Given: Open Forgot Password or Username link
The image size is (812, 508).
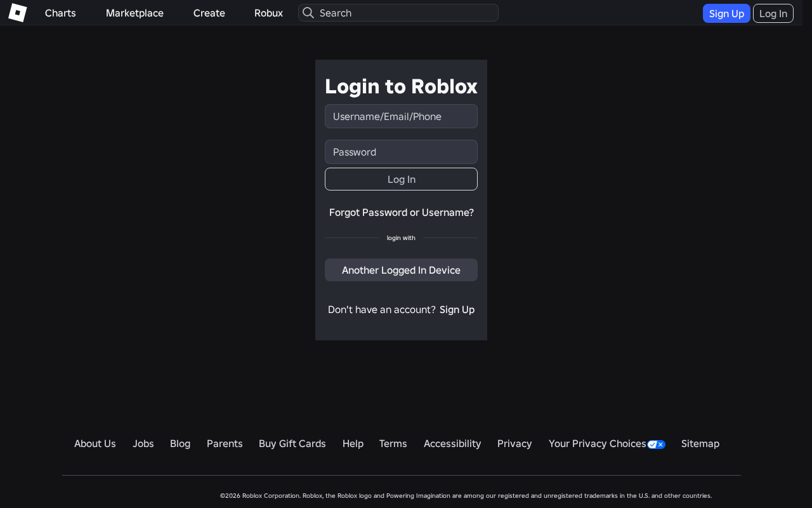Looking at the screenshot, I should click(x=401, y=212).
